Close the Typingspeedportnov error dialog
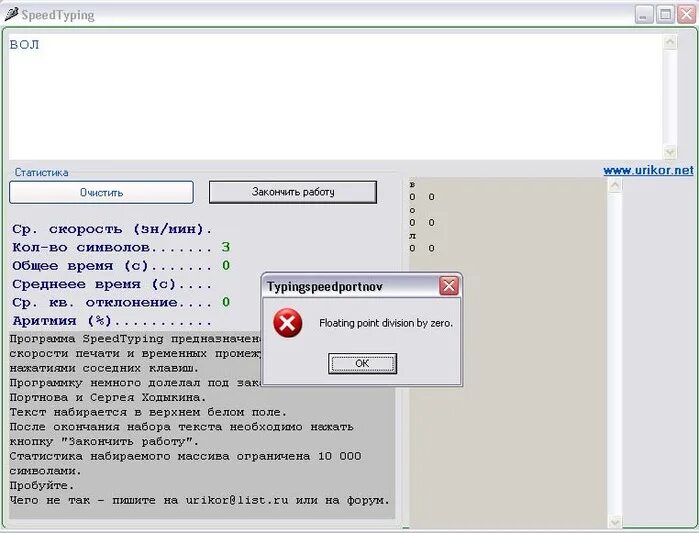This screenshot has height=533, width=699. (448, 286)
